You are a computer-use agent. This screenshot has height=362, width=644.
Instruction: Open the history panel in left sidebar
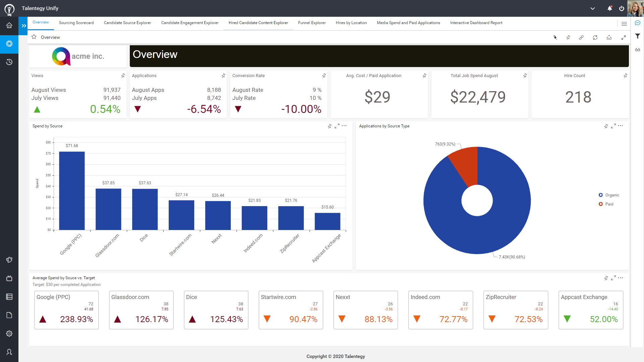(9, 62)
